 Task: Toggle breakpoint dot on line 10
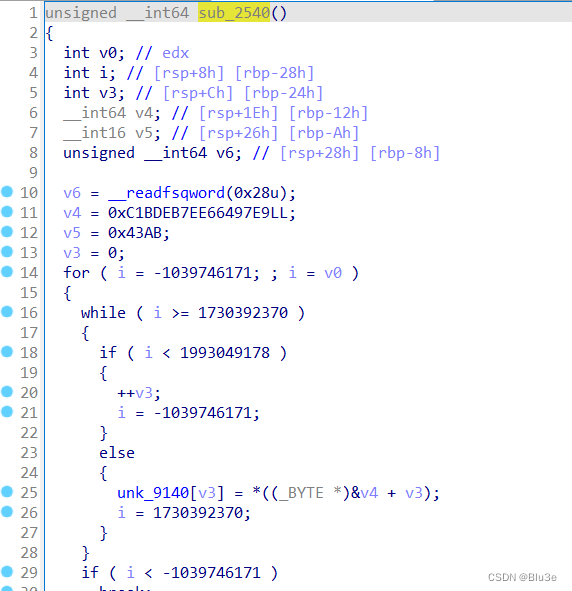click(x=7, y=192)
